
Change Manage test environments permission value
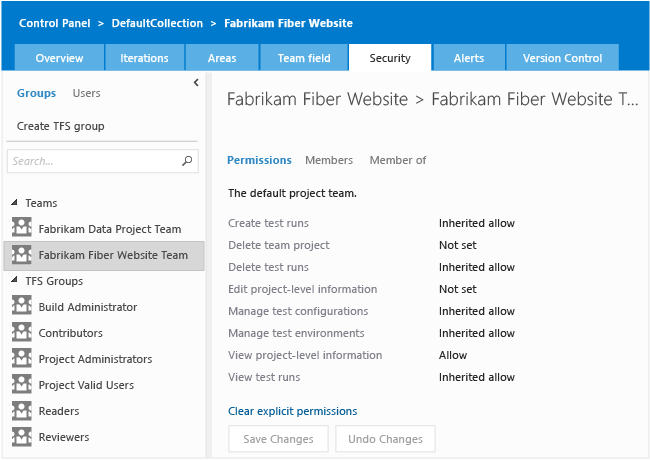pyautogui.click(x=477, y=333)
